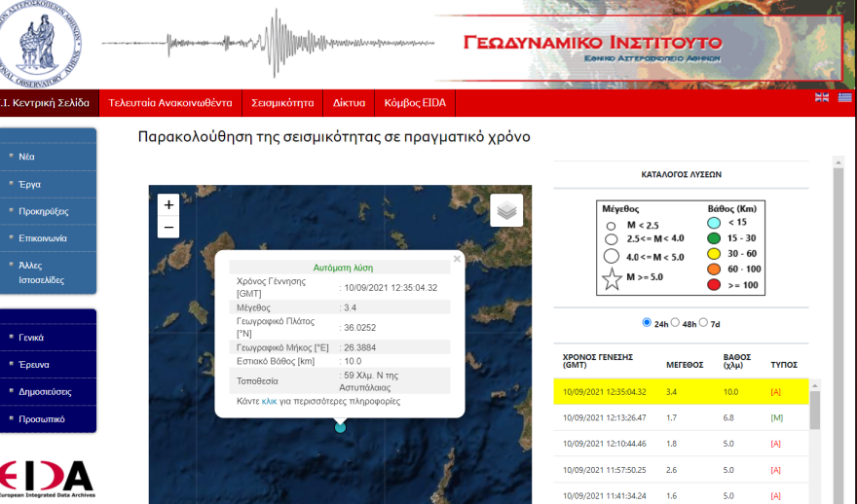
Task: Go to Νέα in sidebar
Action: pyautogui.click(x=26, y=157)
